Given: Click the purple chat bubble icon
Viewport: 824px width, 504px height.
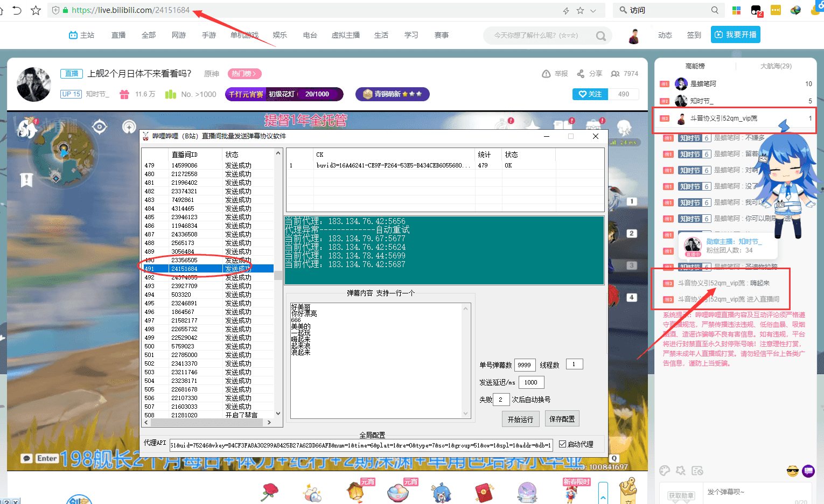Looking at the screenshot, I should [x=808, y=471].
